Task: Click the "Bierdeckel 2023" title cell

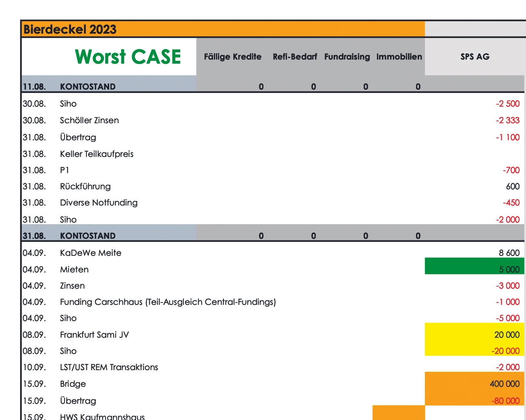Action: [70, 30]
